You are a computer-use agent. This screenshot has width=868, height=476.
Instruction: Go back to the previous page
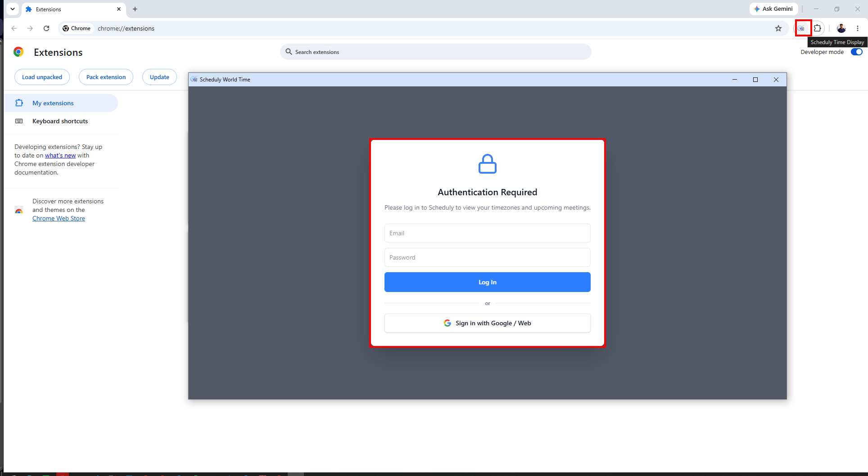[x=14, y=28]
